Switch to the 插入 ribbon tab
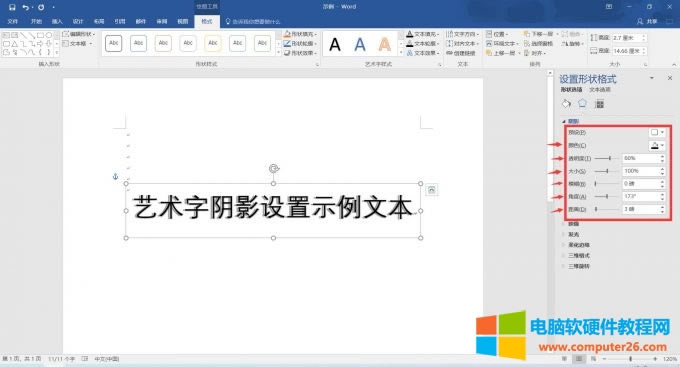The width and height of the screenshot is (680, 367). coord(57,21)
